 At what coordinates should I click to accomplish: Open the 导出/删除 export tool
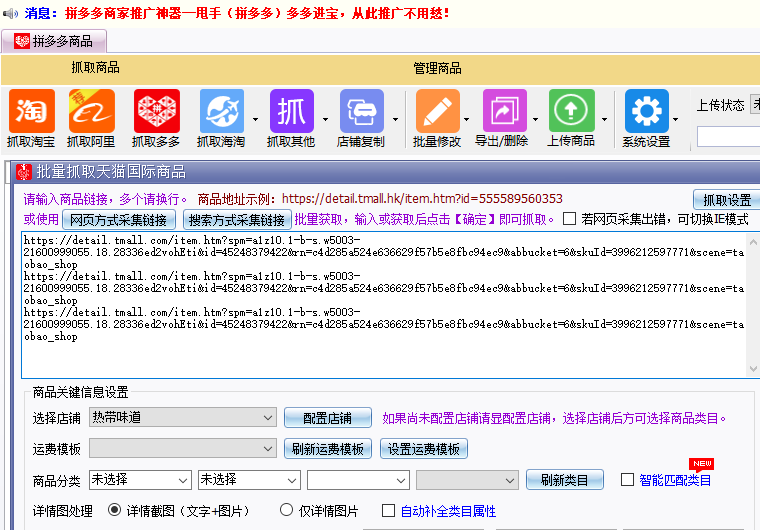(x=502, y=118)
